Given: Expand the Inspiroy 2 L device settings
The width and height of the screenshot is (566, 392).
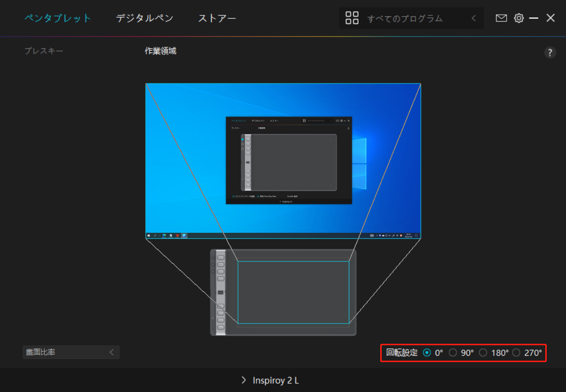Looking at the screenshot, I should [x=243, y=380].
